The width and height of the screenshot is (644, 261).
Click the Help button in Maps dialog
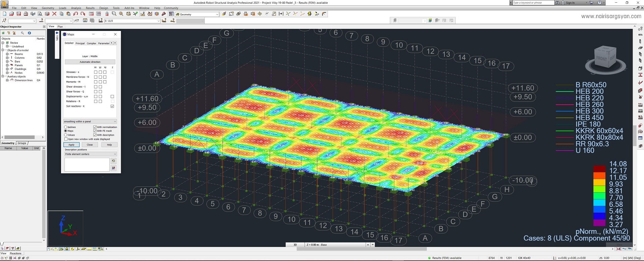pos(109,145)
